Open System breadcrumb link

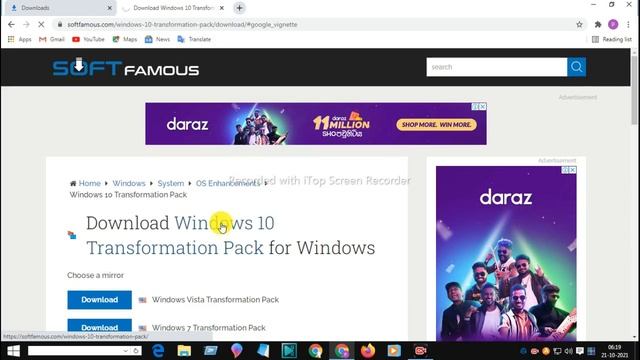click(x=171, y=183)
